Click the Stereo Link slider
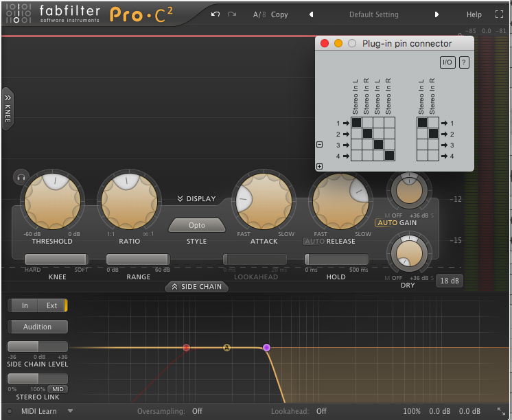The image size is (512, 420). click(x=38, y=379)
